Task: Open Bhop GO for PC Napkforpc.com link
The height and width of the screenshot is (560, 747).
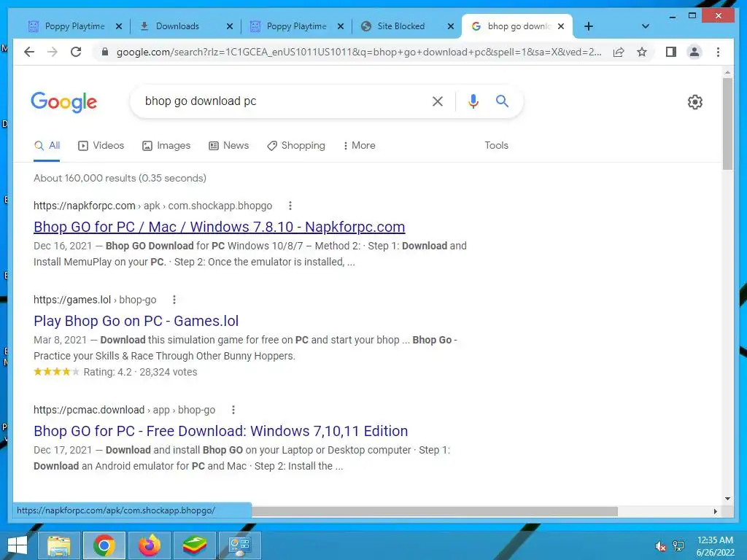Action: (x=219, y=227)
